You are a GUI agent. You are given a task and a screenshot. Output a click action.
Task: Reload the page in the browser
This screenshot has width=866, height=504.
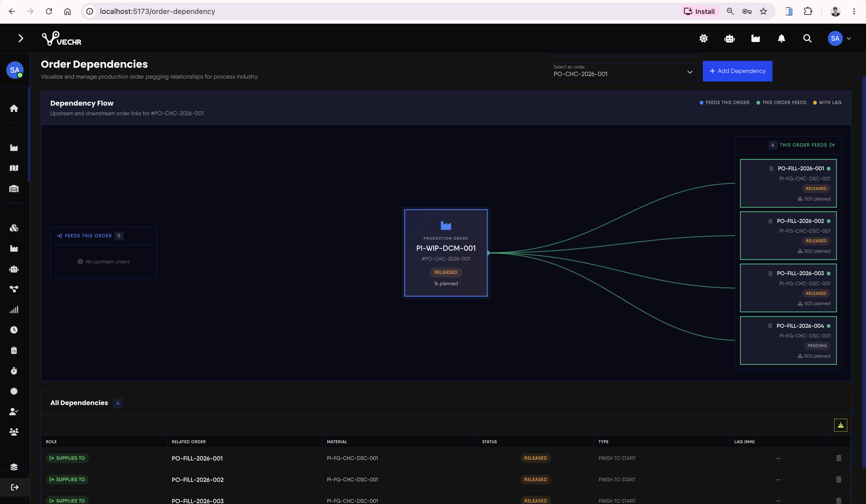coord(49,11)
